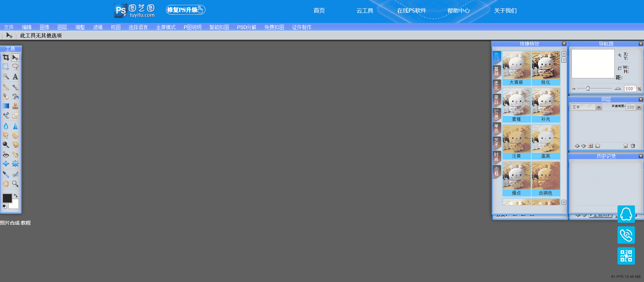Select the Blur water-drop tool
This screenshot has height=282, width=644.
click(x=6, y=126)
